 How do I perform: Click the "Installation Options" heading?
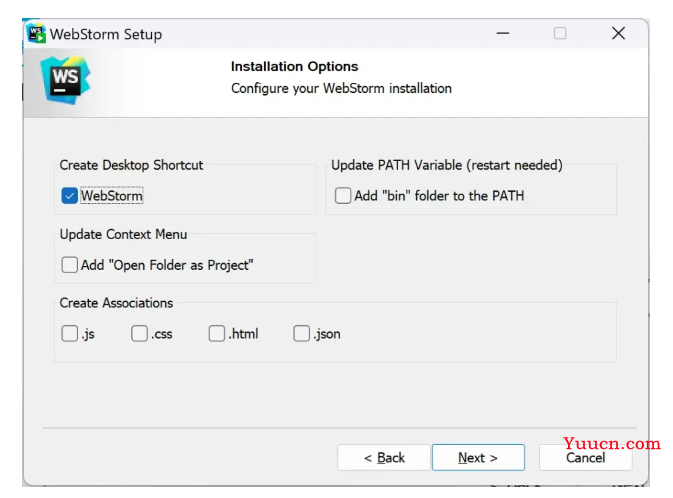point(294,67)
